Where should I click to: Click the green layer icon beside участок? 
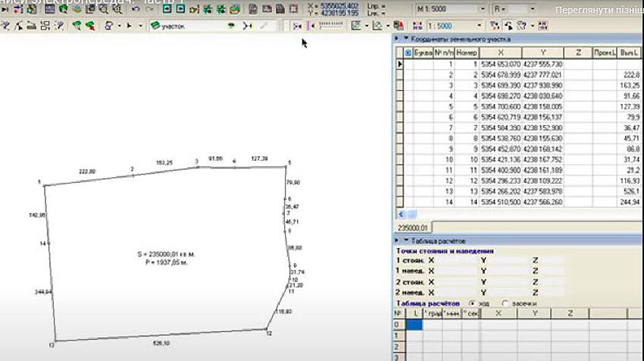click(155, 25)
